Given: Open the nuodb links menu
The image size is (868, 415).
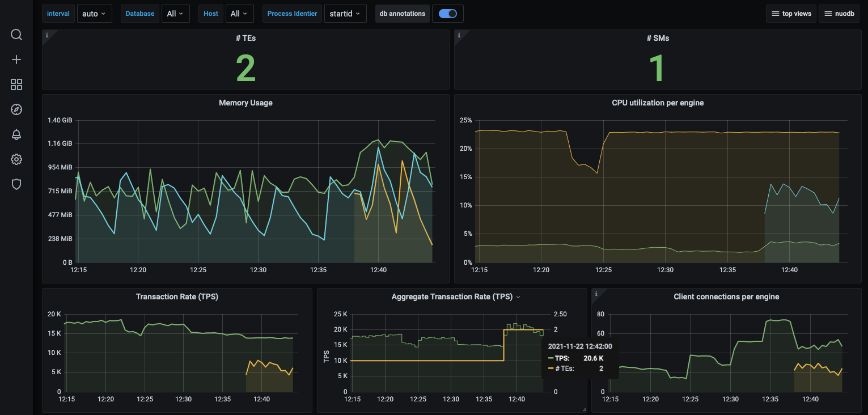Looking at the screenshot, I should [839, 14].
